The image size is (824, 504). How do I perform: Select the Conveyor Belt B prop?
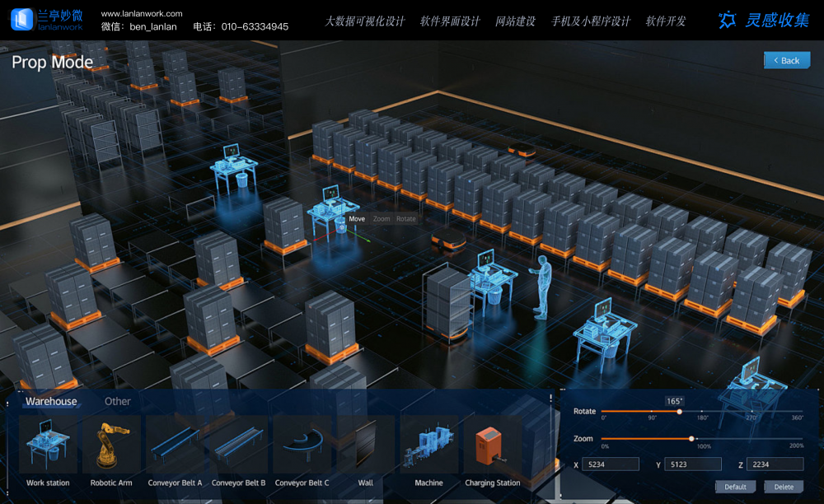click(238, 445)
